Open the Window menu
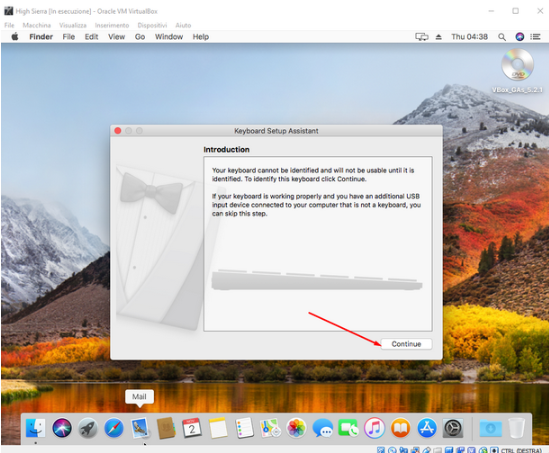This screenshot has width=549, height=453. (x=169, y=37)
